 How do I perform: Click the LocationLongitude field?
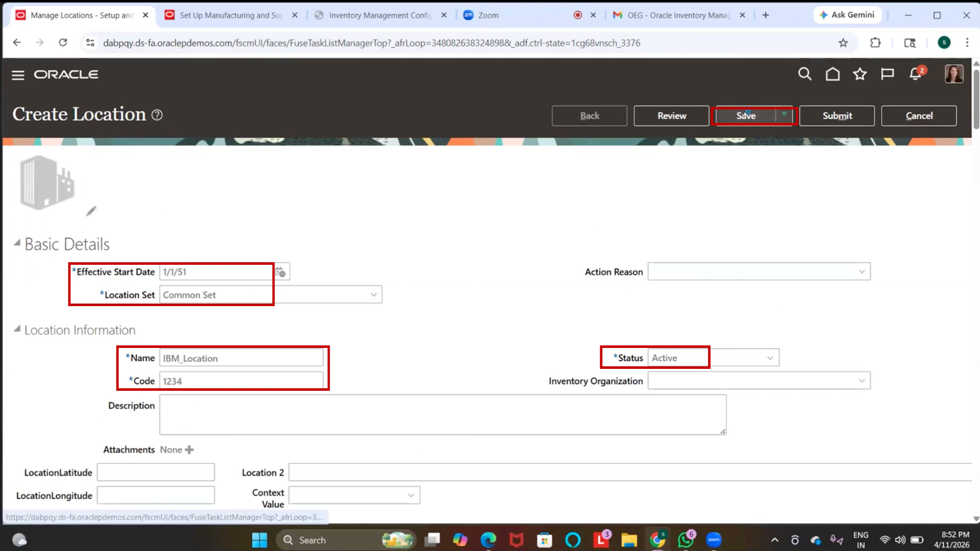(156, 495)
